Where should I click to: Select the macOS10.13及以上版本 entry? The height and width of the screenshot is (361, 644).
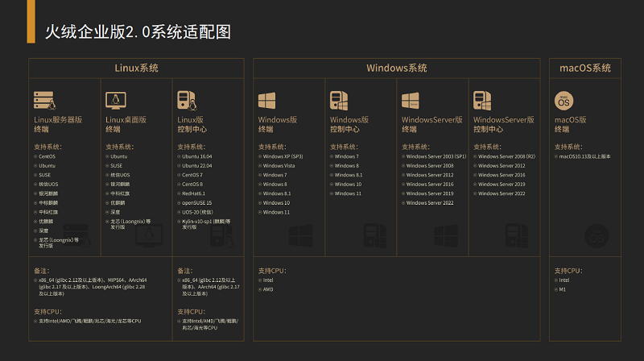pyautogui.click(x=584, y=156)
